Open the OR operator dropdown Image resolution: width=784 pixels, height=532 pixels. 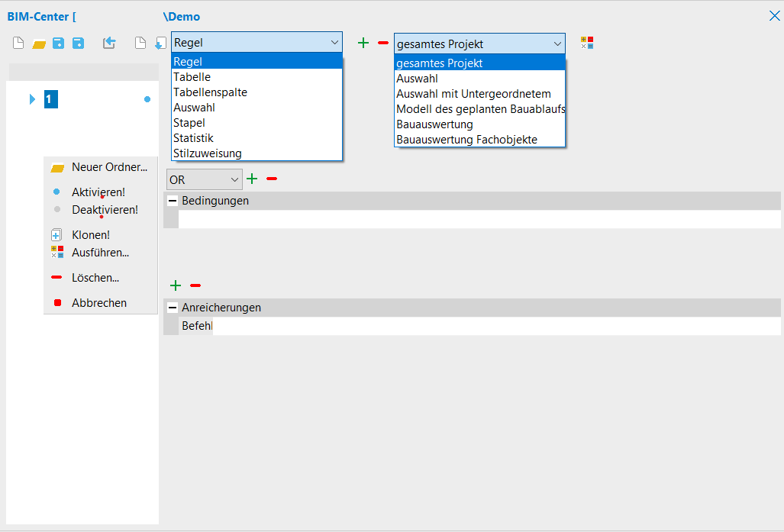pos(204,179)
